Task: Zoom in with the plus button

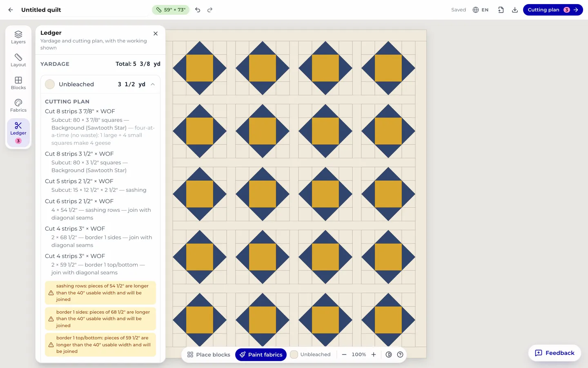Action: click(374, 355)
